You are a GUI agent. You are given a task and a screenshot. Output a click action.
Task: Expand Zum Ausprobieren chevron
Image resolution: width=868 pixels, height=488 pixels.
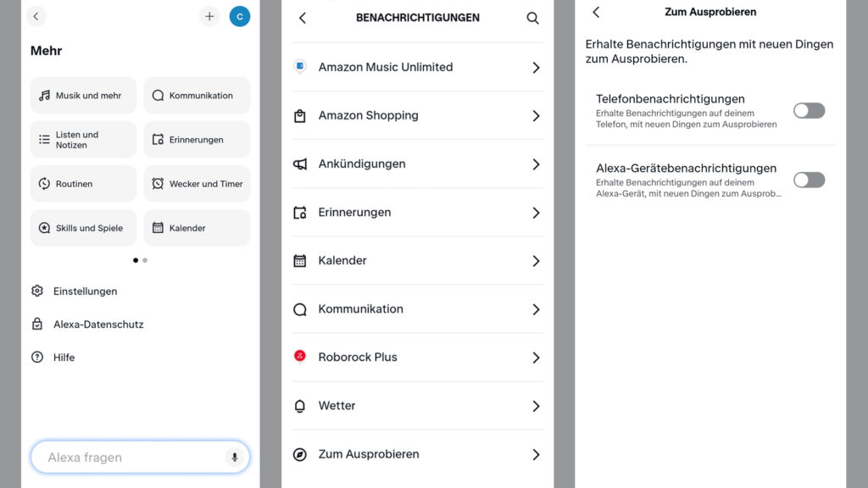coord(536,454)
